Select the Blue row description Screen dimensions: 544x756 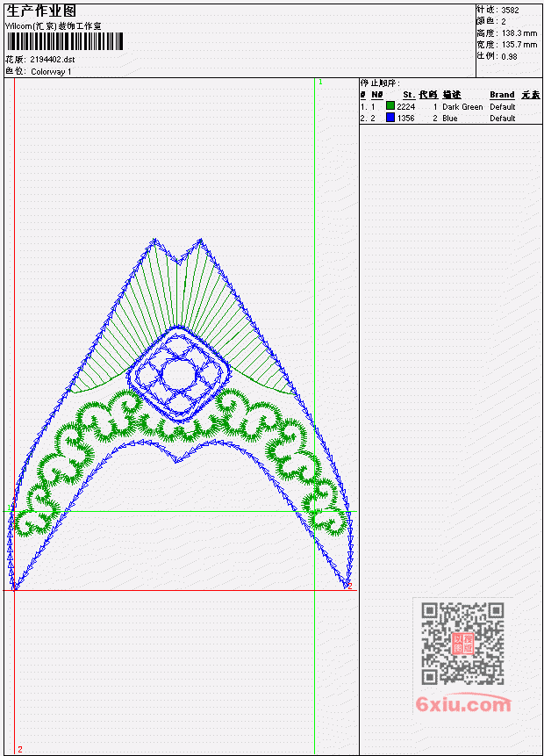click(x=450, y=119)
